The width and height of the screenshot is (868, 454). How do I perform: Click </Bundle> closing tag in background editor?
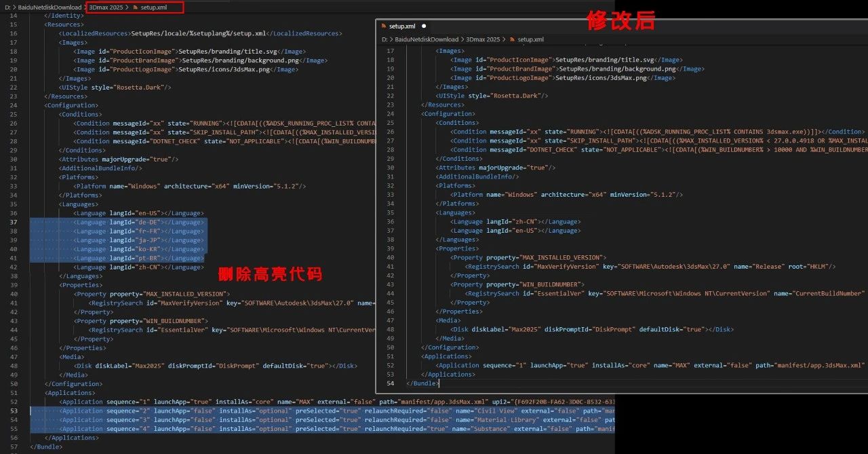[46, 447]
